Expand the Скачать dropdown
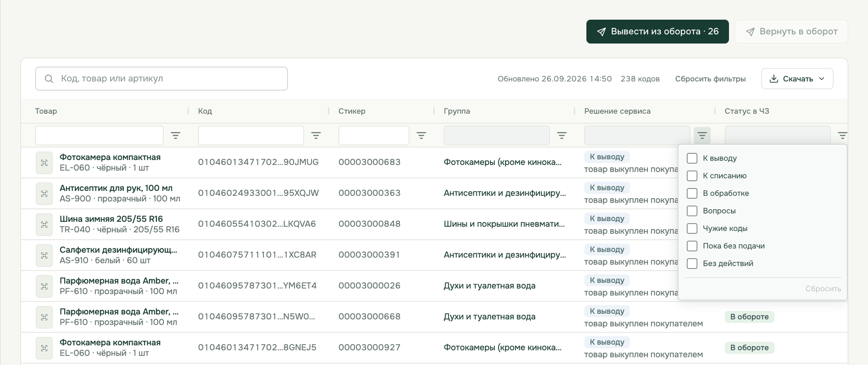The image size is (868, 365). pyautogui.click(x=797, y=79)
